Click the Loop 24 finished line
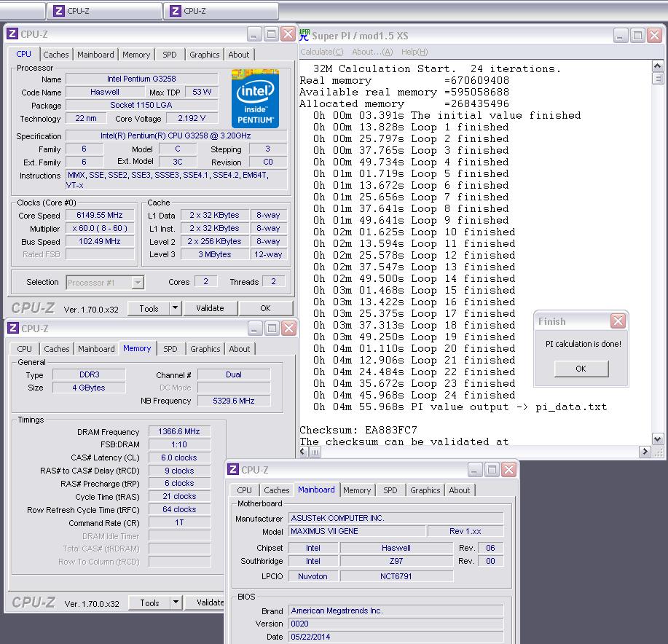Viewport: 668px width, 644px height. tap(414, 395)
